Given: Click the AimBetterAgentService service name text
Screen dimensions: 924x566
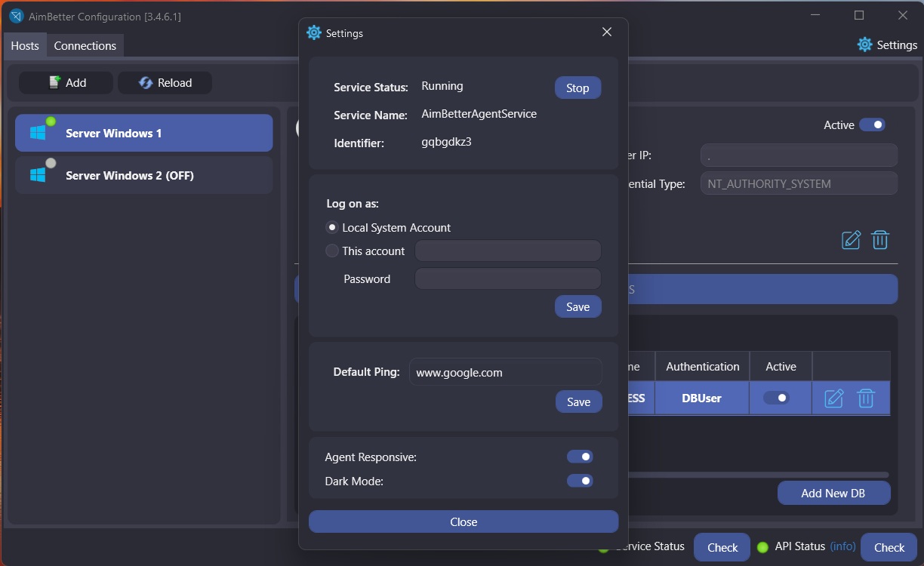Looking at the screenshot, I should (x=479, y=114).
